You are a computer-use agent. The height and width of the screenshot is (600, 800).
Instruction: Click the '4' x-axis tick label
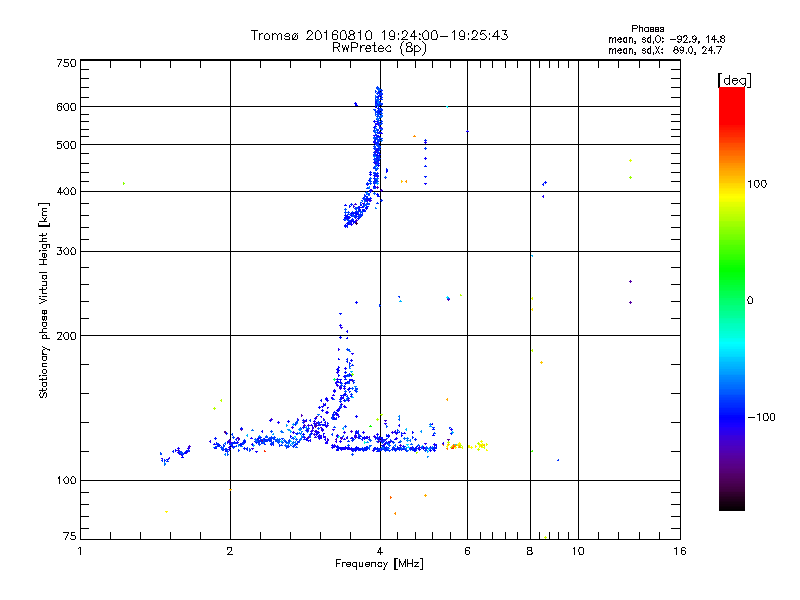pyautogui.click(x=380, y=551)
